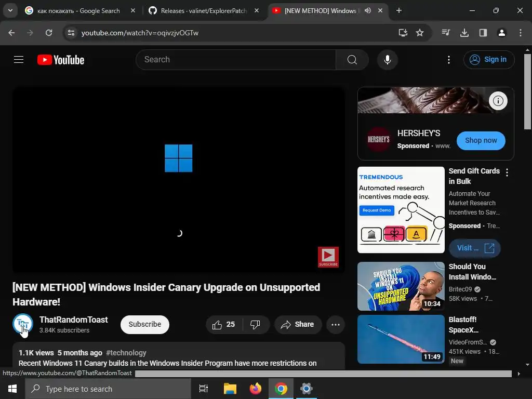Click taskbar Type here to search box

click(108, 389)
